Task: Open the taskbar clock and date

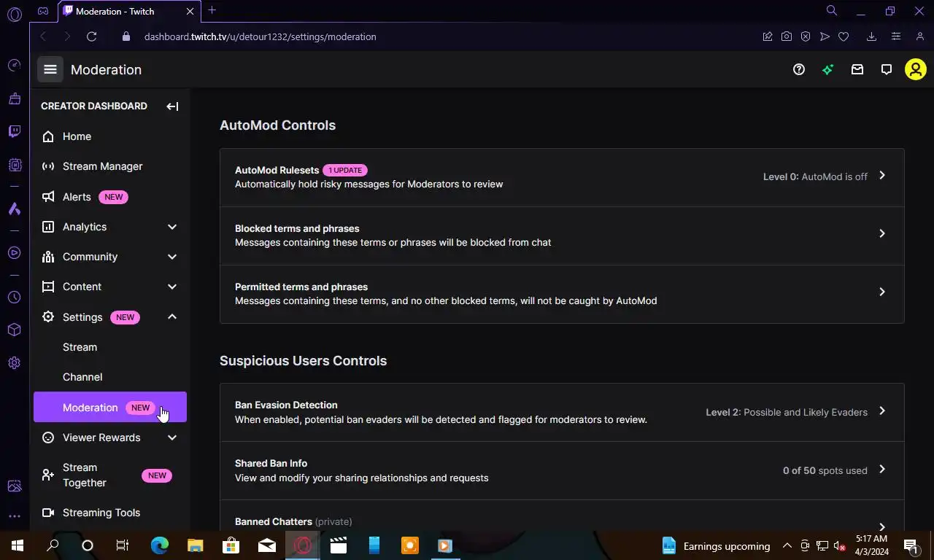Action: click(872, 545)
